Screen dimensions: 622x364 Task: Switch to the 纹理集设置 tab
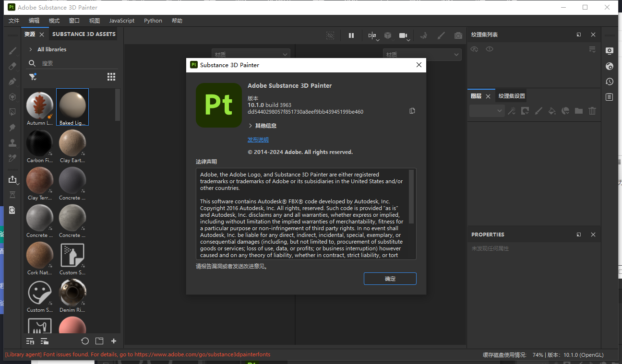click(x=512, y=96)
